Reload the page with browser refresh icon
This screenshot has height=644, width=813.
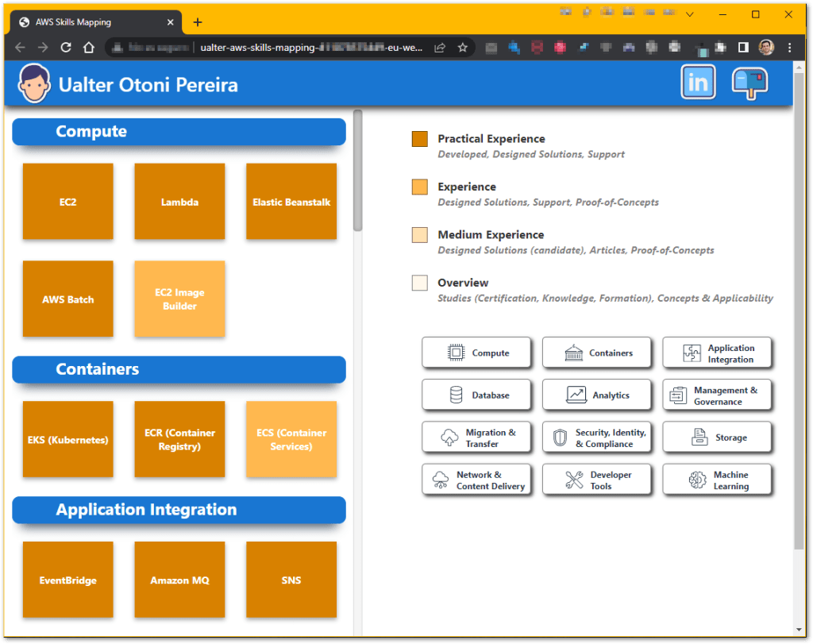pyautogui.click(x=66, y=48)
